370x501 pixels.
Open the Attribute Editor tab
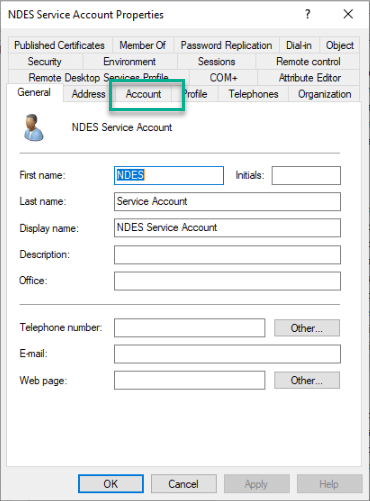pyautogui.click(x=309, y=77)
